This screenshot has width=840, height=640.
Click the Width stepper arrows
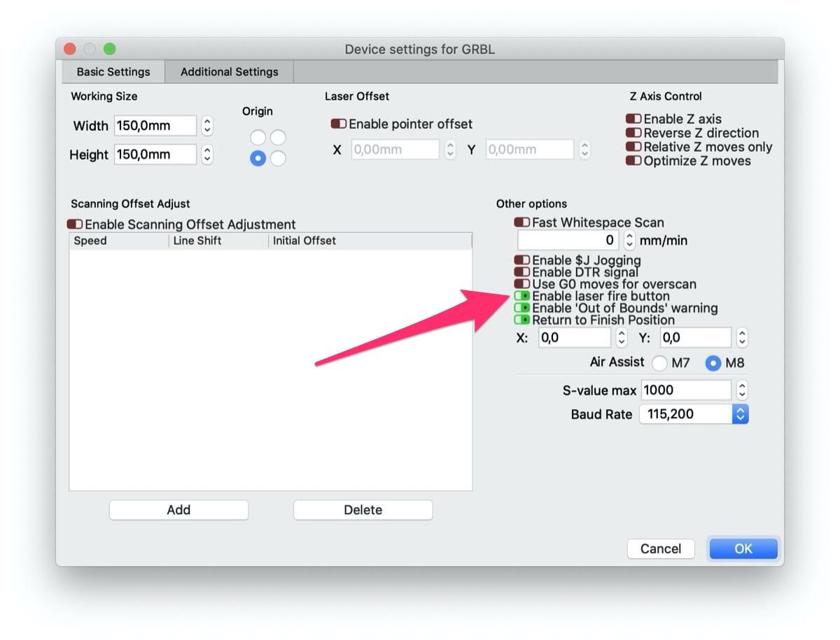tap(207, 126)
